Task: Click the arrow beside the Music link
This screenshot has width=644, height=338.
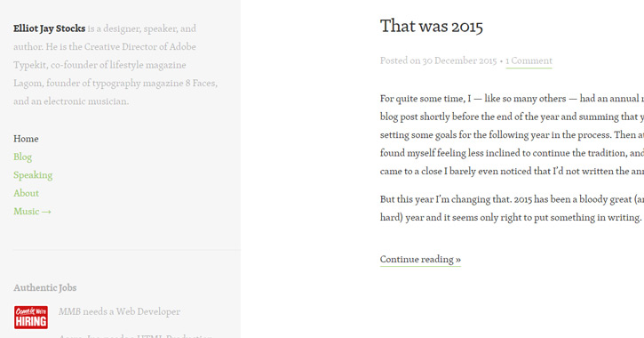Action: point(46,212)
